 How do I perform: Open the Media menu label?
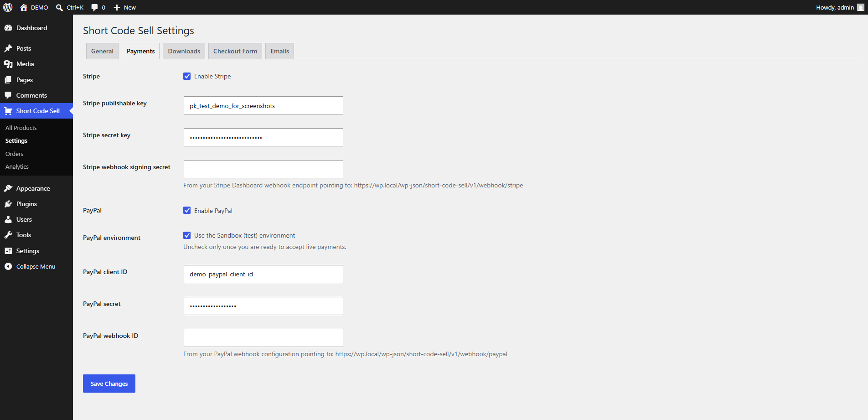tap(25, 64)
